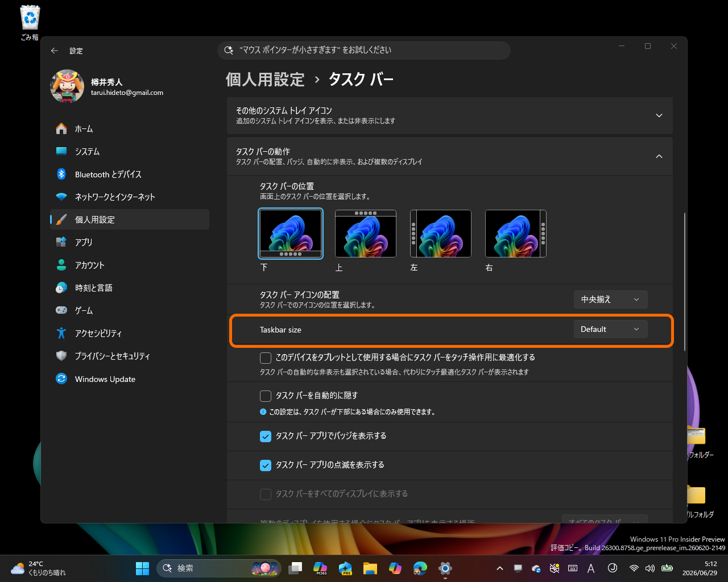
Task: Launch Microsoft 365 Copilot from taskbar
Action: (320, 568)
